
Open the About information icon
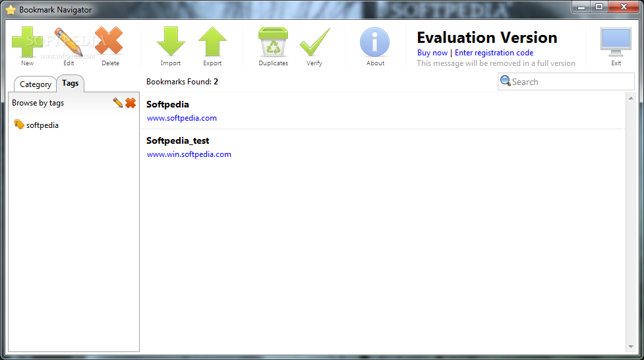(374, 42)
